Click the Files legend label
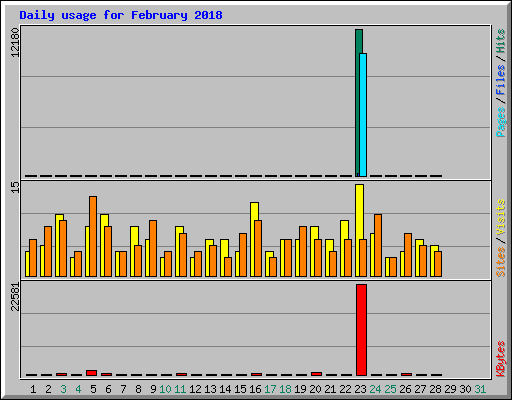 (x=501, y=80)
